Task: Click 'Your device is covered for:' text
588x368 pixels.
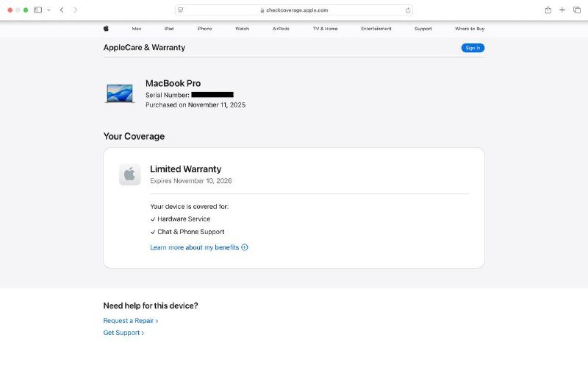Action: [x=190, y=207]
